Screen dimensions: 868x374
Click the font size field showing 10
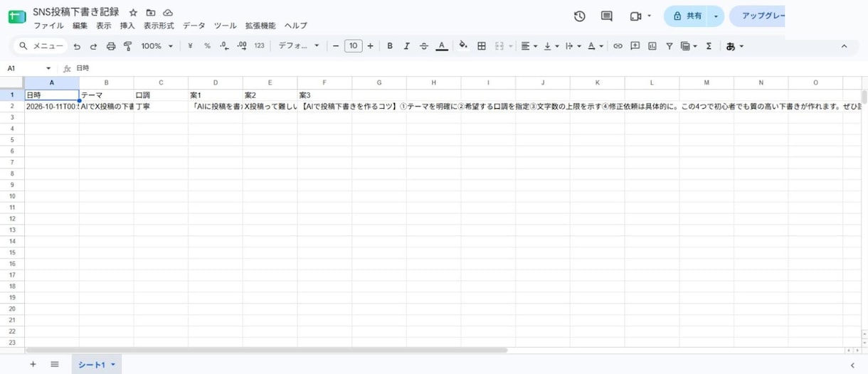pyautogui.click(x=353, y=46)
